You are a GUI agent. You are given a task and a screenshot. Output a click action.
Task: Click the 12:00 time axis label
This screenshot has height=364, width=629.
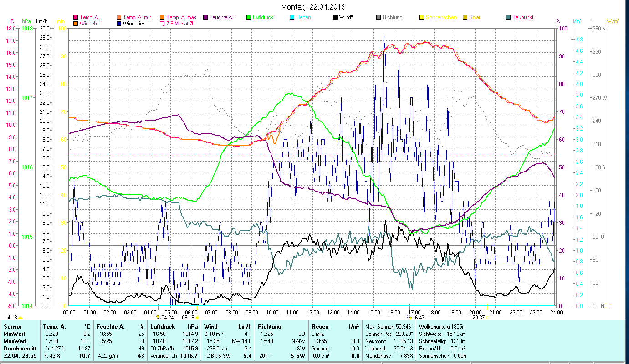click(x=312, y=313)
